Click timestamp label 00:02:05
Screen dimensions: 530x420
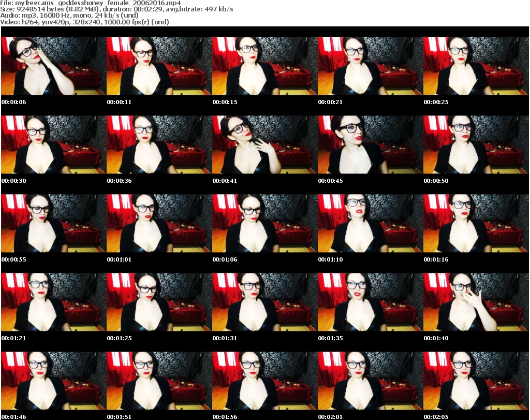coord(436,417)
